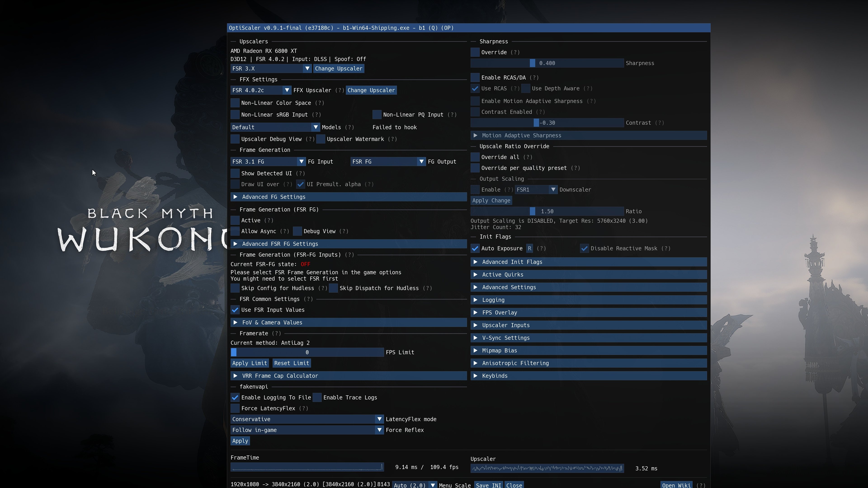Screen dimensions: 868x488
Task: Open FG Output dropdown showing FSR FG
Action: (x=388, y=162)
